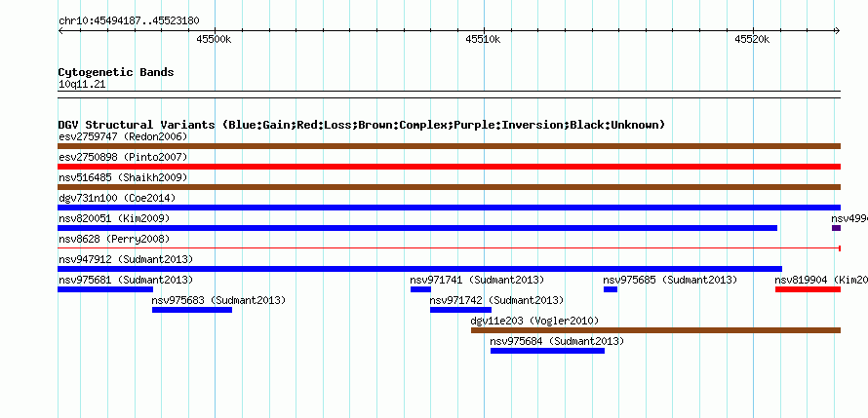Screen dimensions: 868x418
Task: Open the esv2750898 (Pinto2007) label
Action: tap(123, 157)
